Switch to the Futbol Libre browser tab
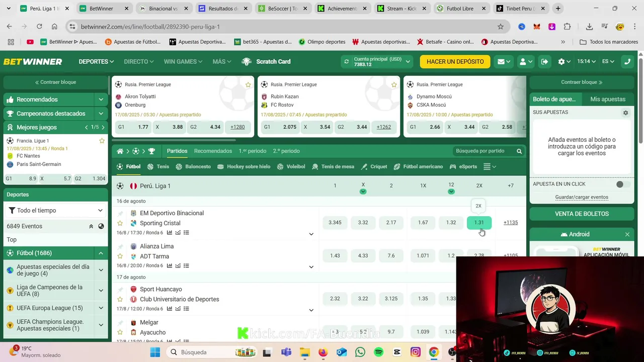This screenshot has width=644, height=362. pos(460,9)
